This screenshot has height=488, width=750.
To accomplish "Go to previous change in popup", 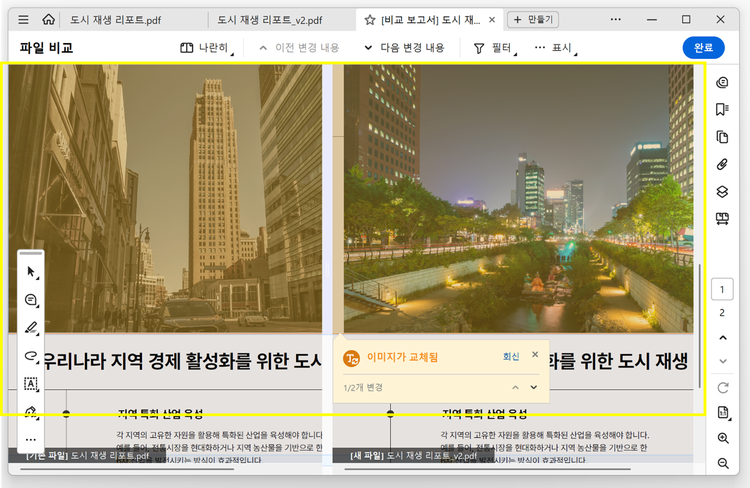I will point(515,388).
